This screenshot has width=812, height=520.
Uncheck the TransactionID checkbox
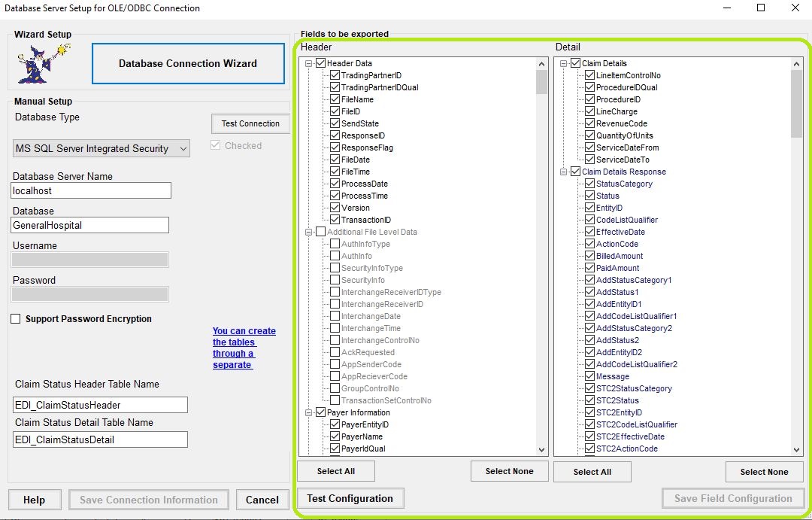pos(335,220)
